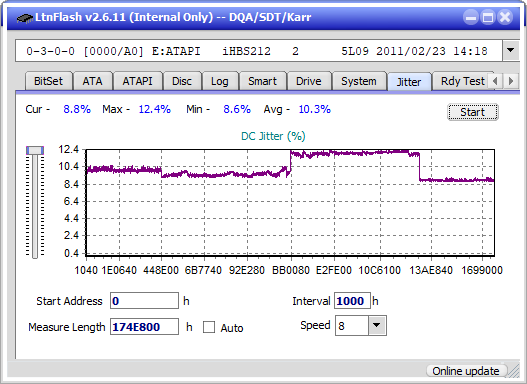
Task: Start the jitter measurement
Action: (473, 112)
